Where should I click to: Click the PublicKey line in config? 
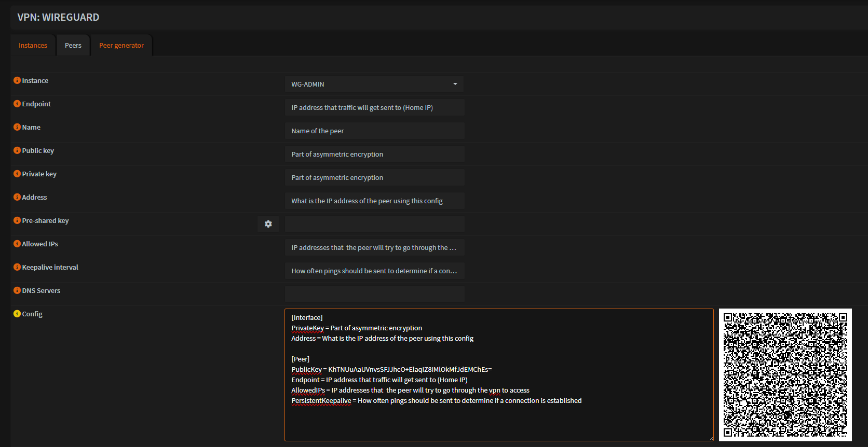coord(391,369)
